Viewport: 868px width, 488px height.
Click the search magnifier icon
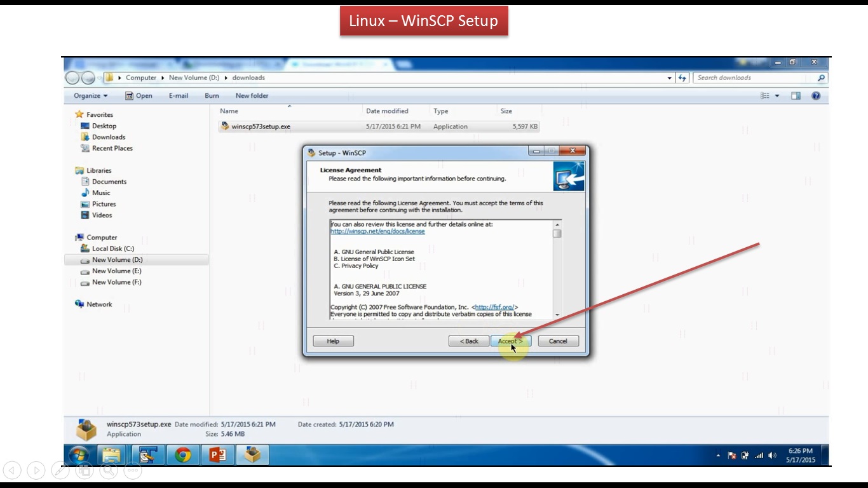tap(821, 78)
